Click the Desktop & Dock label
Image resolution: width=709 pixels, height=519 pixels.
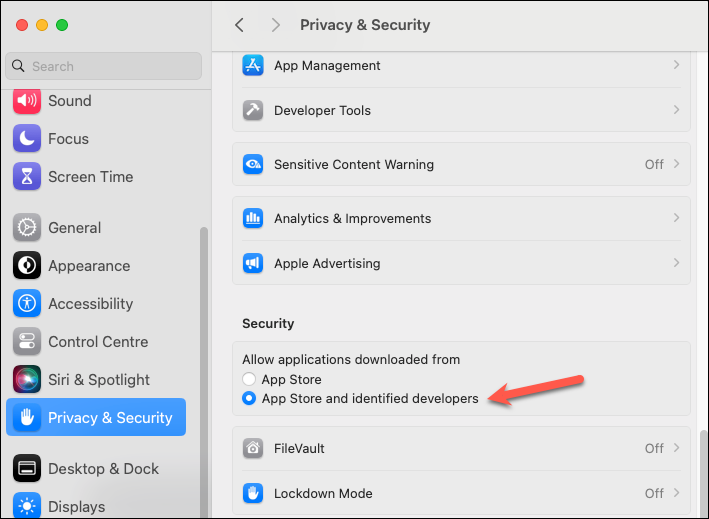[x=104, y=469]
